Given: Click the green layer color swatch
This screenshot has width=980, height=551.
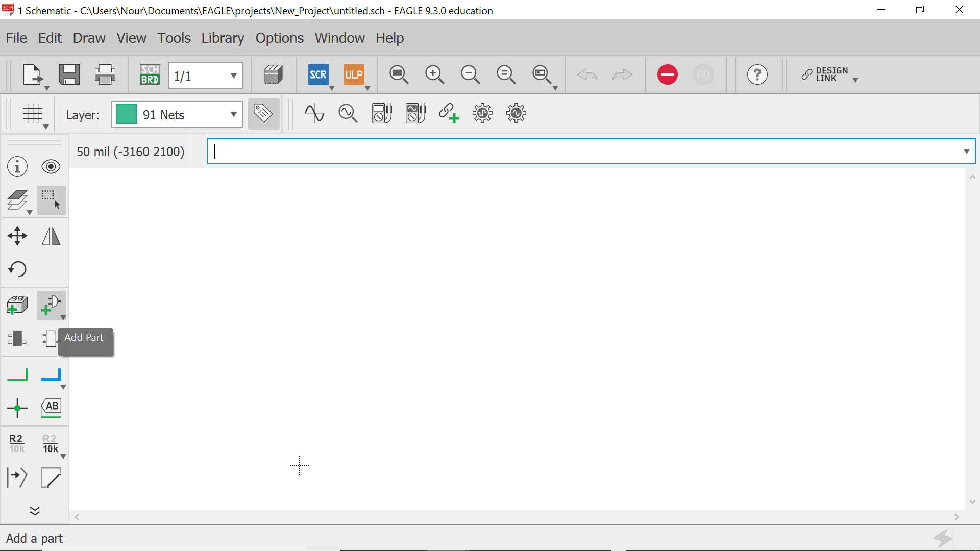Looking at the screenshot, I should (127, 115).
